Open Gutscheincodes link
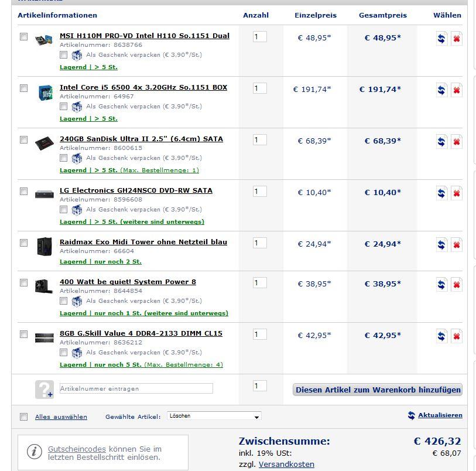 point(77,449)
